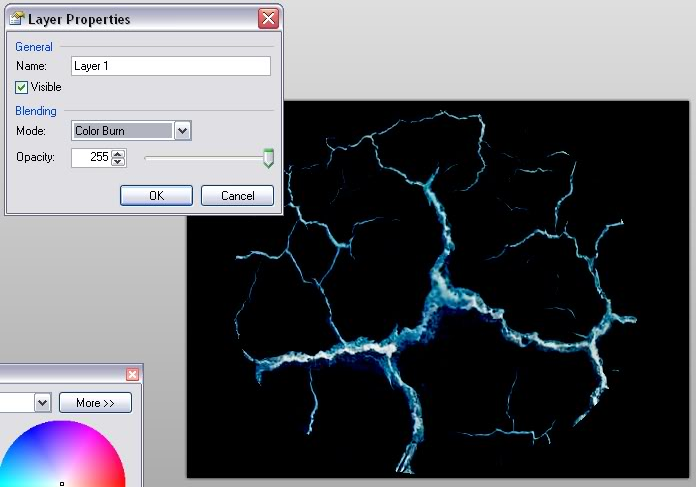
Task: Click the Layer Properties title bar icon
Action: click(16, 19)
